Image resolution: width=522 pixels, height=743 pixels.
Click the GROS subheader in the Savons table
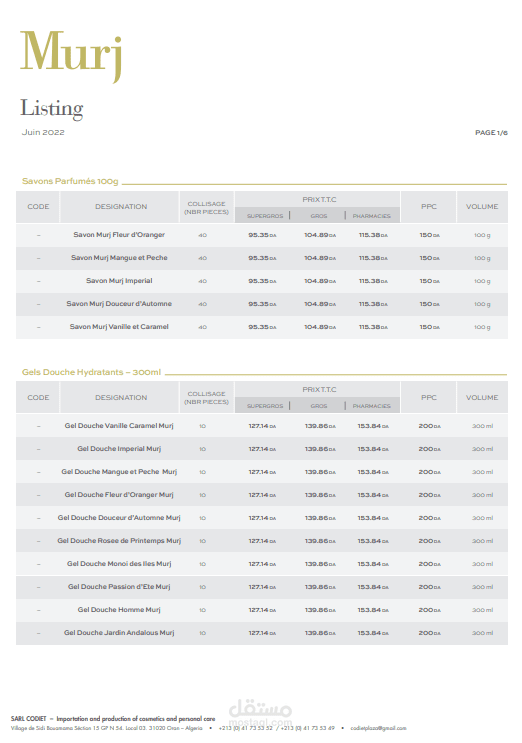click(319, 216)
